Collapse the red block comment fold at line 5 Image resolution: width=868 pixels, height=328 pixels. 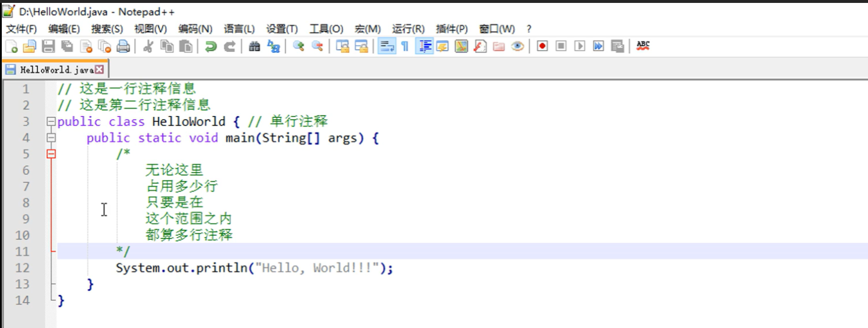[x=51, y=154]
